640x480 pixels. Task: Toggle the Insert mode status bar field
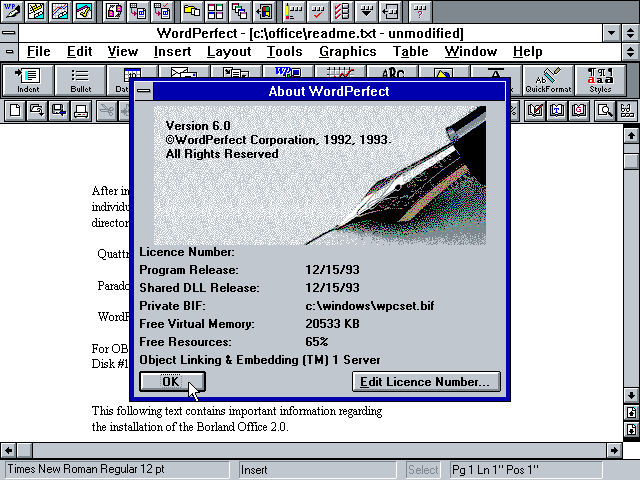point(318,470)
